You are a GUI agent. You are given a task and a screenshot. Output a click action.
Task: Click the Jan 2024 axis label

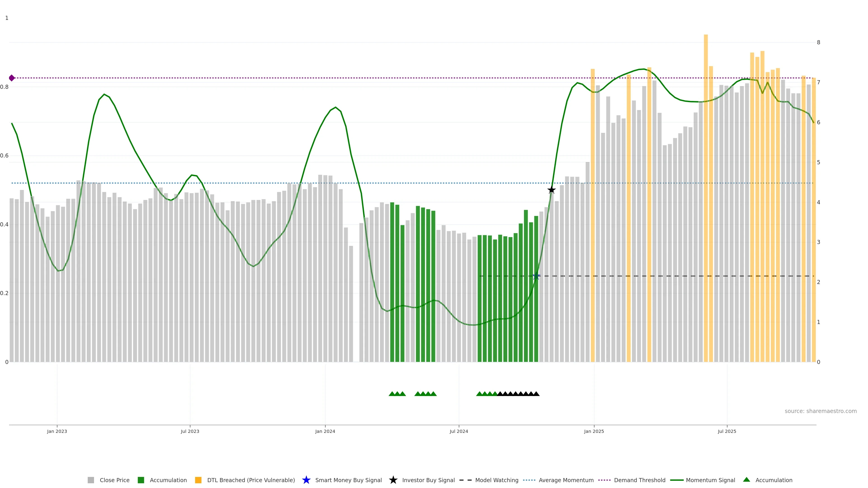point(325,432)
